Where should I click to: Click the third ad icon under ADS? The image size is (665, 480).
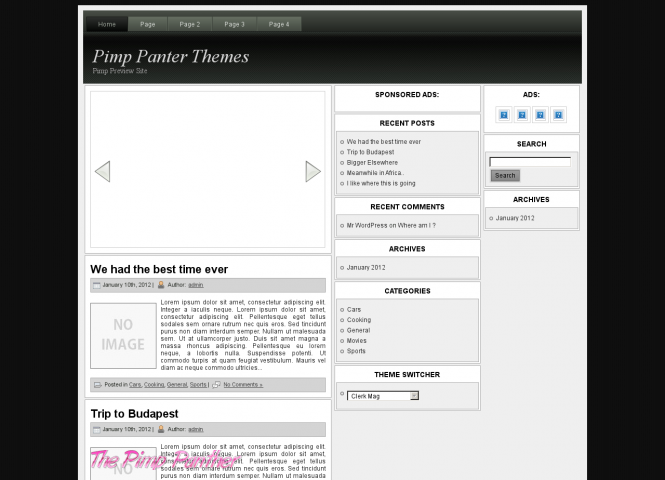tap(540, 115)
